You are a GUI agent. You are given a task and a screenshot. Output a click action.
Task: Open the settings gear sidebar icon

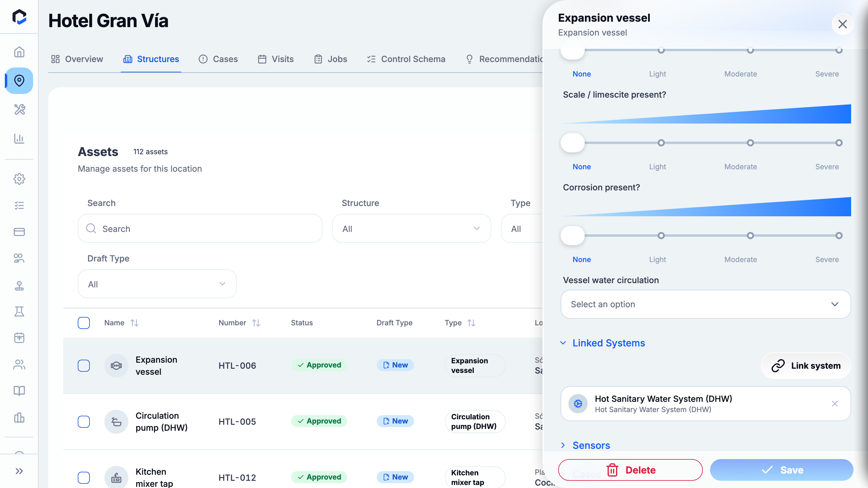pyautogui.click(x=19, y=179)
